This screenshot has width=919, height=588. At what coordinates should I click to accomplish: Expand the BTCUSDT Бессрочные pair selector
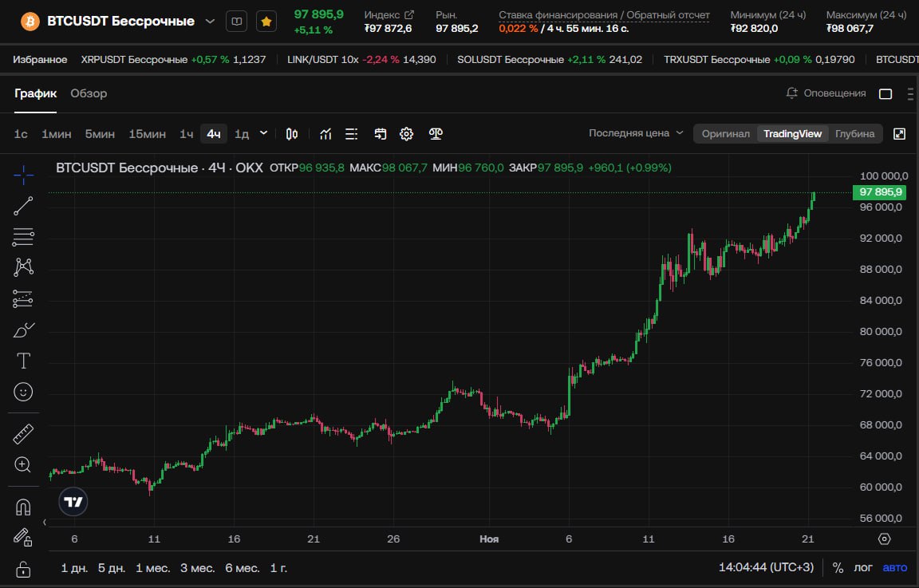(x=210, y=22)
